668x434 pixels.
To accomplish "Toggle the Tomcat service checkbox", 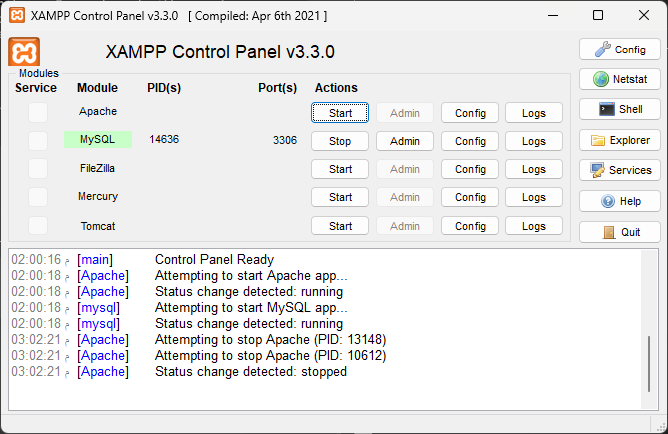I will (x=38, y=225).
